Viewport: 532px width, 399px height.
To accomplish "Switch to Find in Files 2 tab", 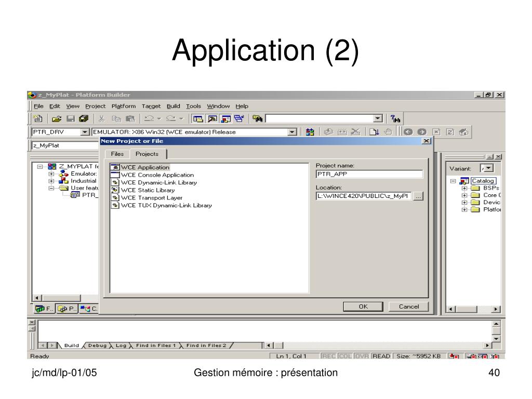I will click(x=206, y=345).
